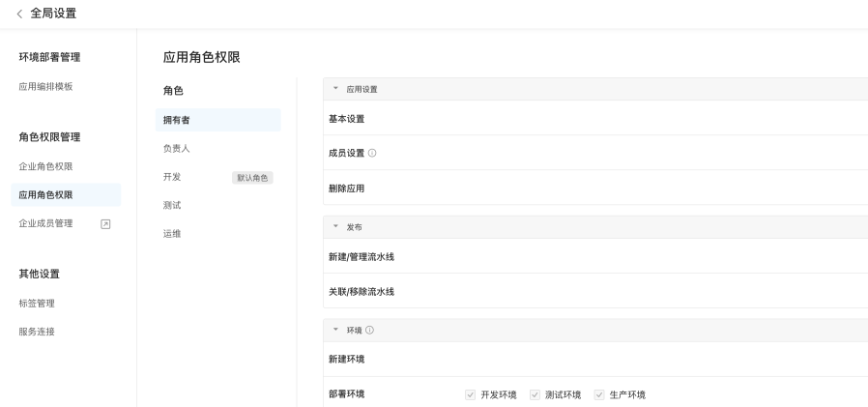Toggle the 测试环境 checkbox
The image size is (868, 407).
(x=534, y=394)
